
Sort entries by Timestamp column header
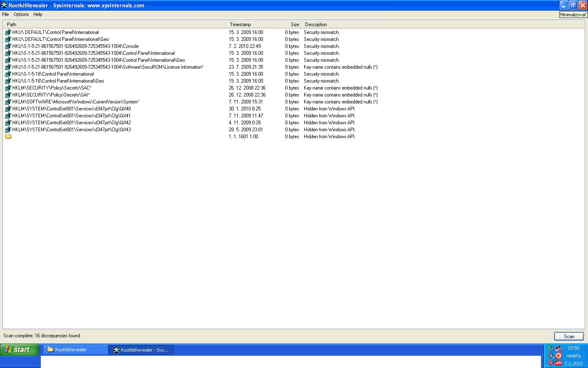(x=246, y=25)
